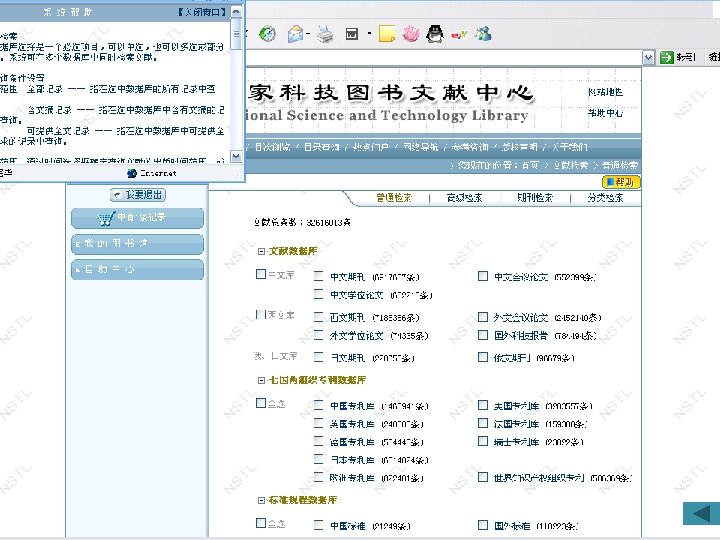Check the 外文会议论文 checkbox
Image resolution: width=720 pixels, height=540 pixels.
pyautogui.click(x=483, y=317)
